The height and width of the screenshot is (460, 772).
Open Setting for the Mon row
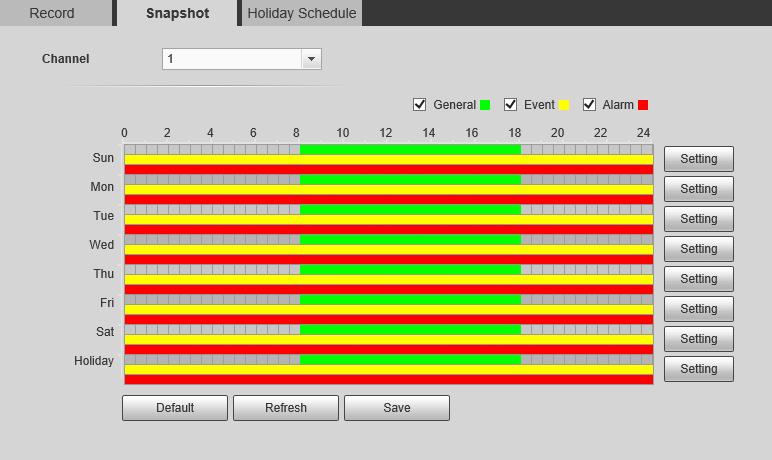[699, 189]
